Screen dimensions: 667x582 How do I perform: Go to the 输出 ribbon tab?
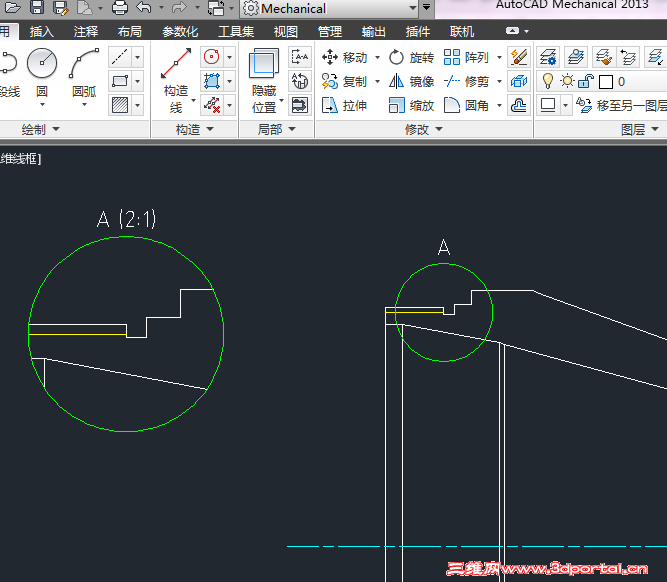[x=373, y=31]
